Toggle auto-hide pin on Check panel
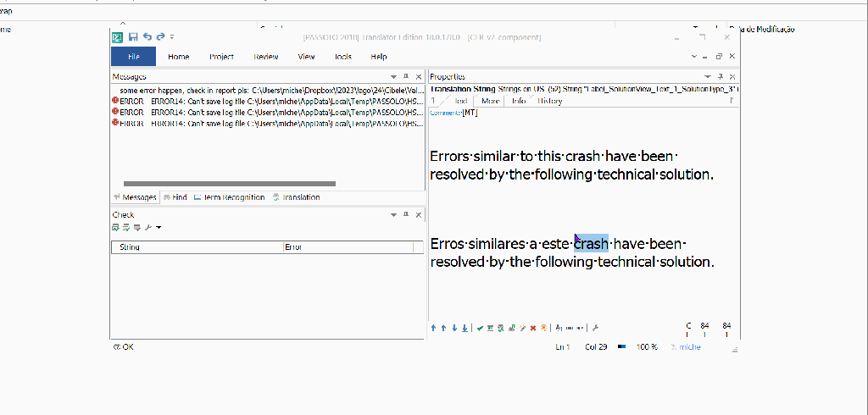The width and height of the screenshot is (868, 415). point(406,214)
